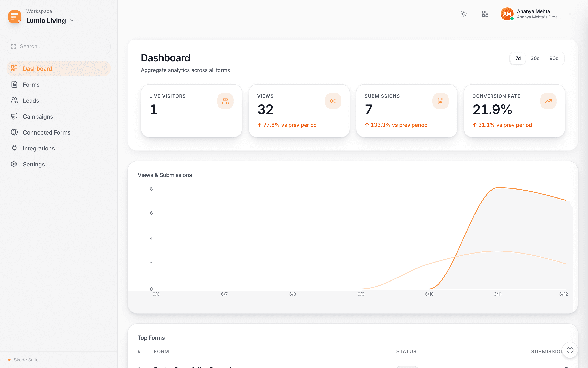The height and width of the screenshot is (368, 588).
Task: Click the Settings gear icon
Action: coord(14,164)
